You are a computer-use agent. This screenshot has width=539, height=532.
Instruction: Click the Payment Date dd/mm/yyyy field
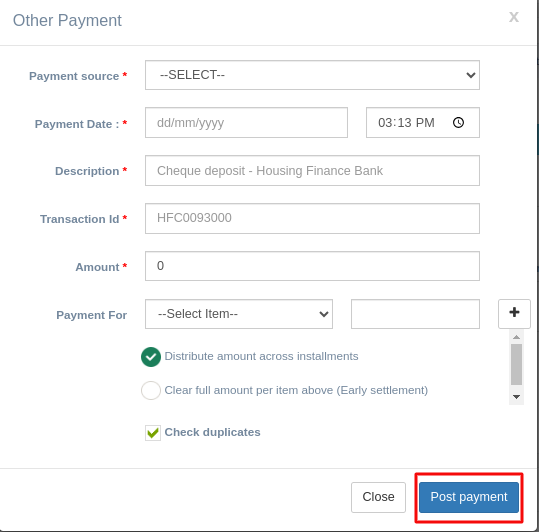[x=246, y=122]
